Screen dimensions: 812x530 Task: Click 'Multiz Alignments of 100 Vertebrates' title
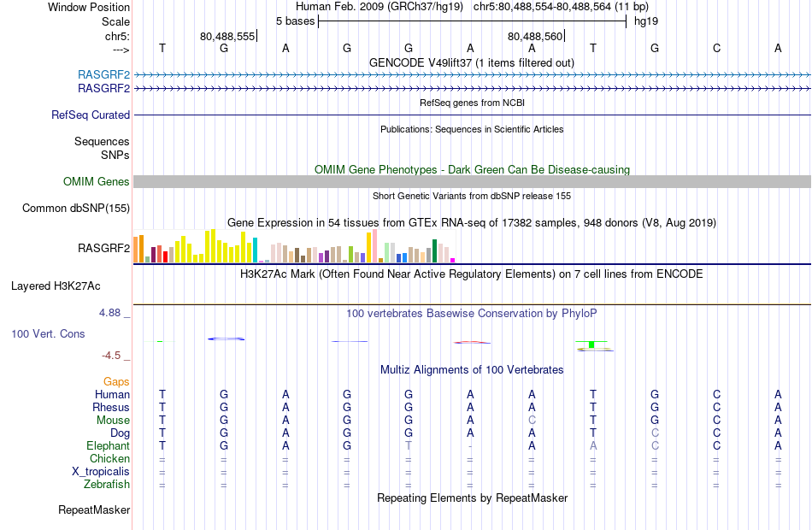[472, 369]
